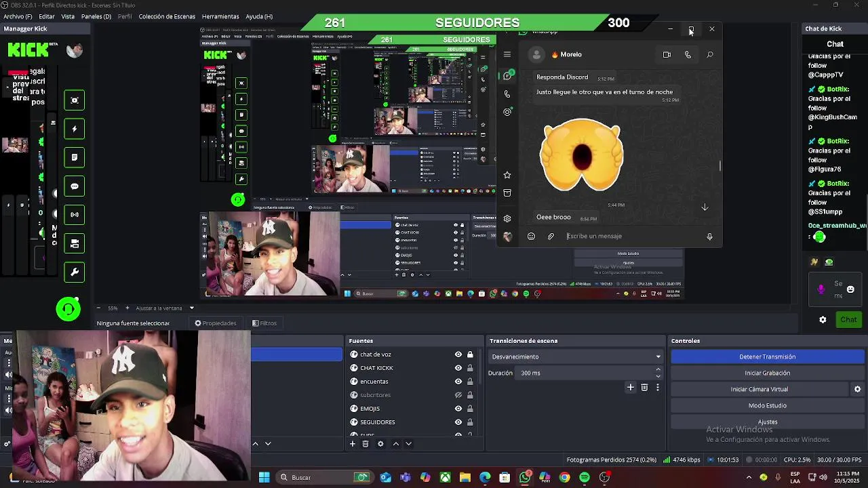Open Chat de Kick settings gear
The height and width of the screenshot is (488, 868).
click(823, 320)
